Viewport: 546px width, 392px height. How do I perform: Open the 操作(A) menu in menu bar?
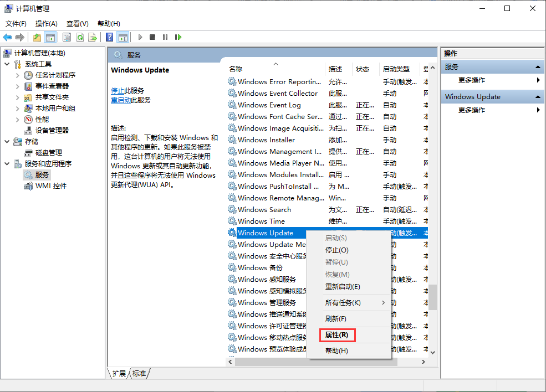click(46, 24)
